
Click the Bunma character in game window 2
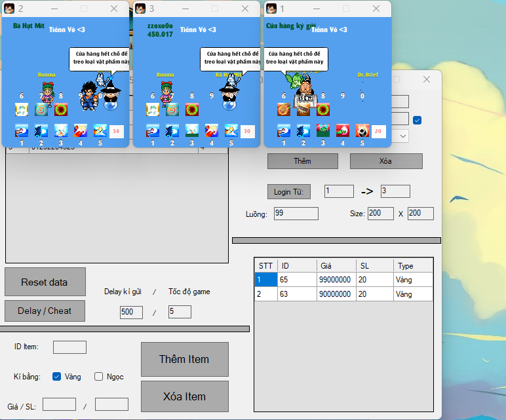tap(47, 91)
